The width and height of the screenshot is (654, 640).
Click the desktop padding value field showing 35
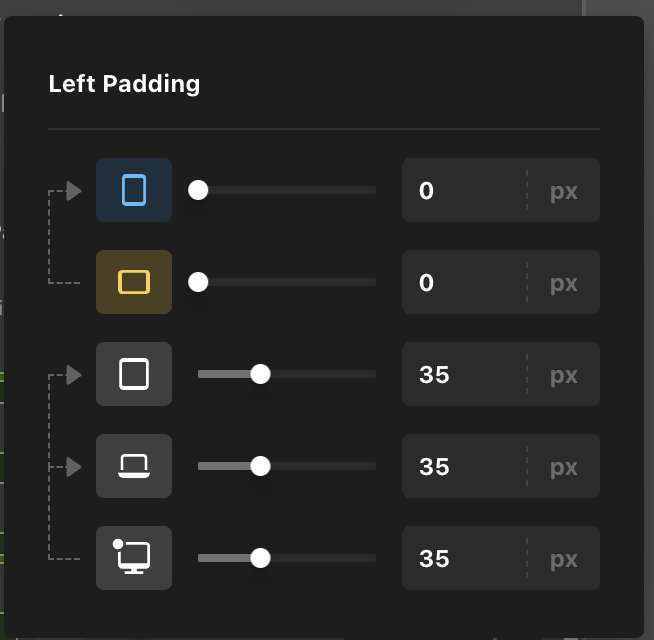[x=462, y=558]
